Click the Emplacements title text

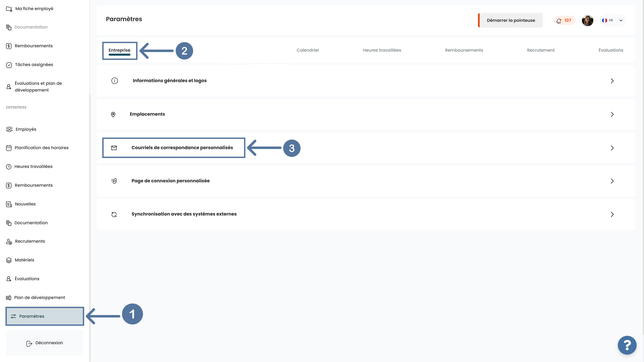147,114
